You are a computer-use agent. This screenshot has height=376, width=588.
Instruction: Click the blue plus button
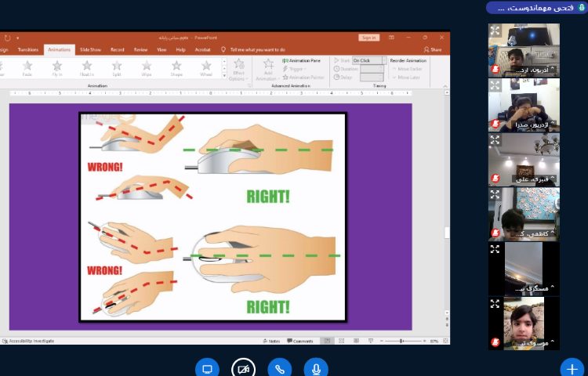(x=572, y=368)
